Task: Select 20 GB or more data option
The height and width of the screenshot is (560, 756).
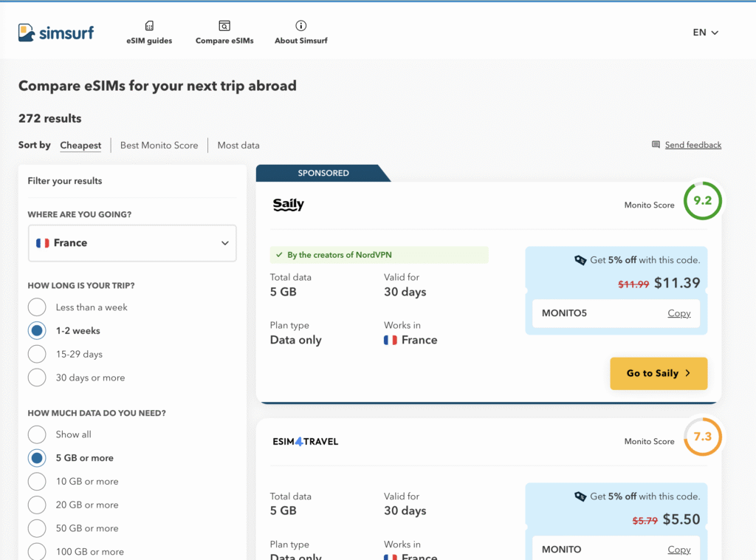Action: (x=37, y=505)
